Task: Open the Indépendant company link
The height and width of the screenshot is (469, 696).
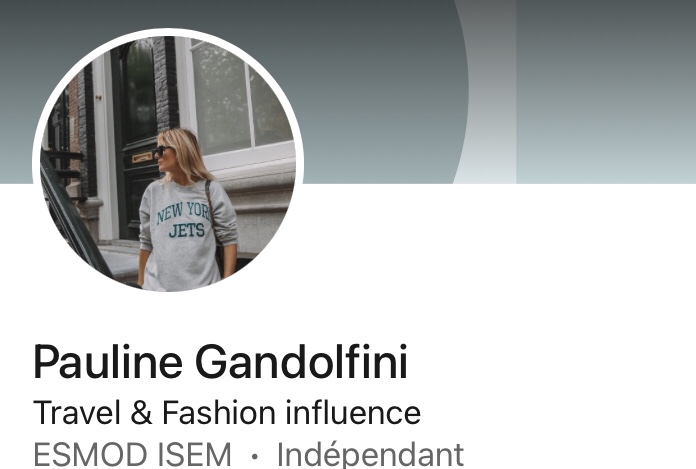Action: [370, 455]
